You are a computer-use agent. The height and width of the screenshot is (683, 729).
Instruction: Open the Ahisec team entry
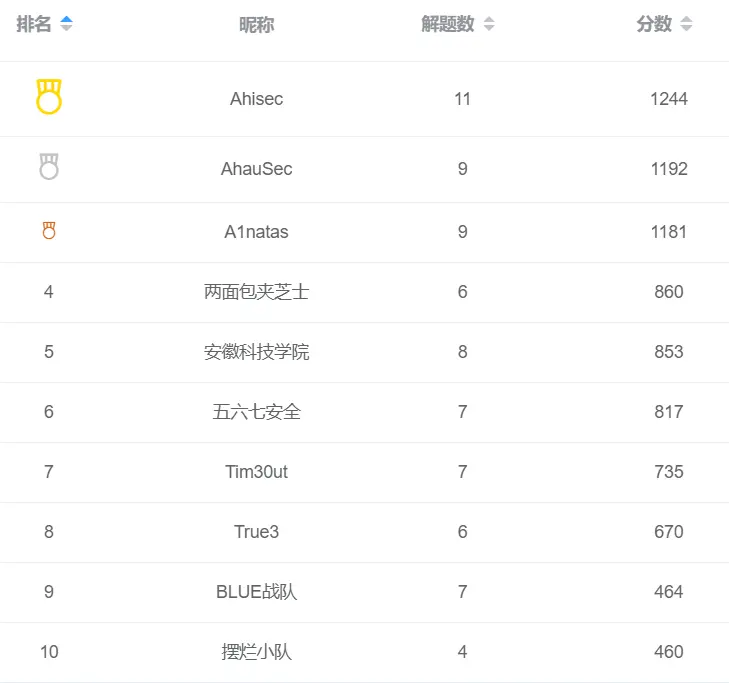click(256, 99)
